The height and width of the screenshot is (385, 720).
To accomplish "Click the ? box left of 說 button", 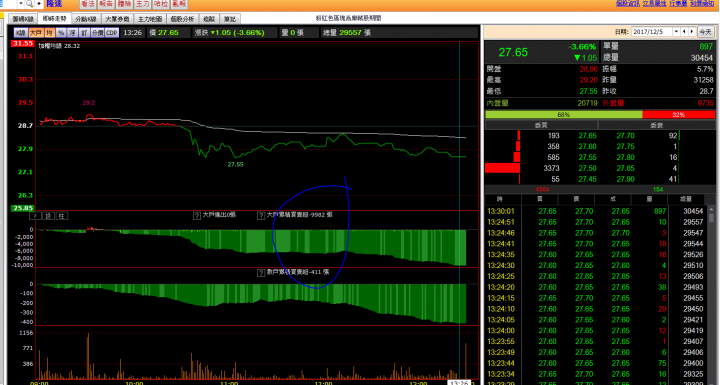I will (35, 215).
